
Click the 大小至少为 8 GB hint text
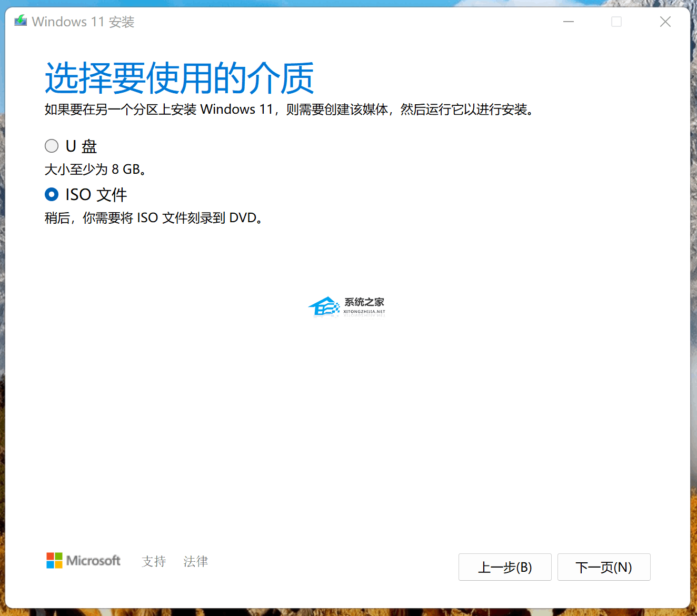[95, 169]
